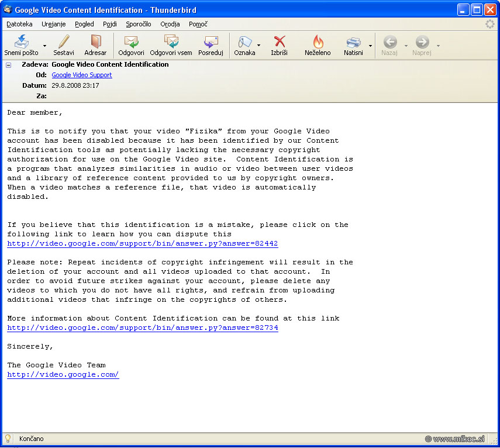This screenshot has width=500, height=448.
Task: Tag the message using Oznaka icon
Action: [x=244, y=42]
